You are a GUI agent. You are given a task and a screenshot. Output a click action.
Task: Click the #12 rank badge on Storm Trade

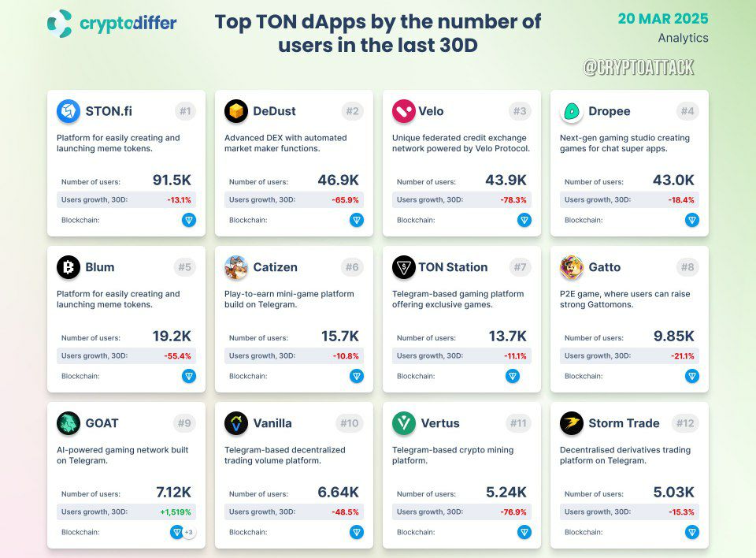pos(685,423)
